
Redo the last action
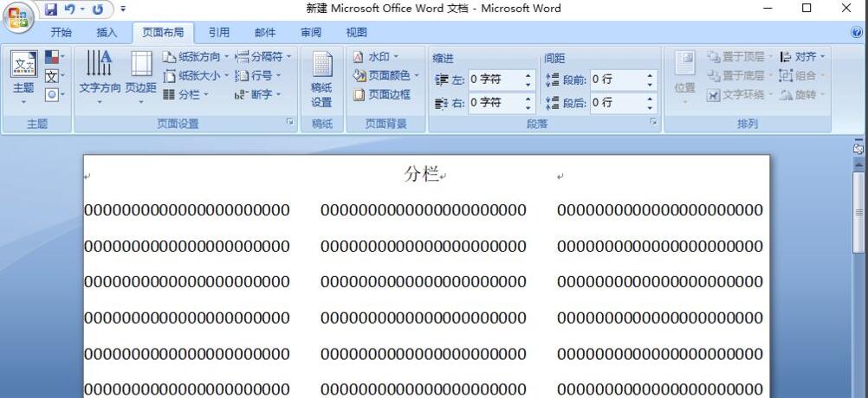(98, 9)
